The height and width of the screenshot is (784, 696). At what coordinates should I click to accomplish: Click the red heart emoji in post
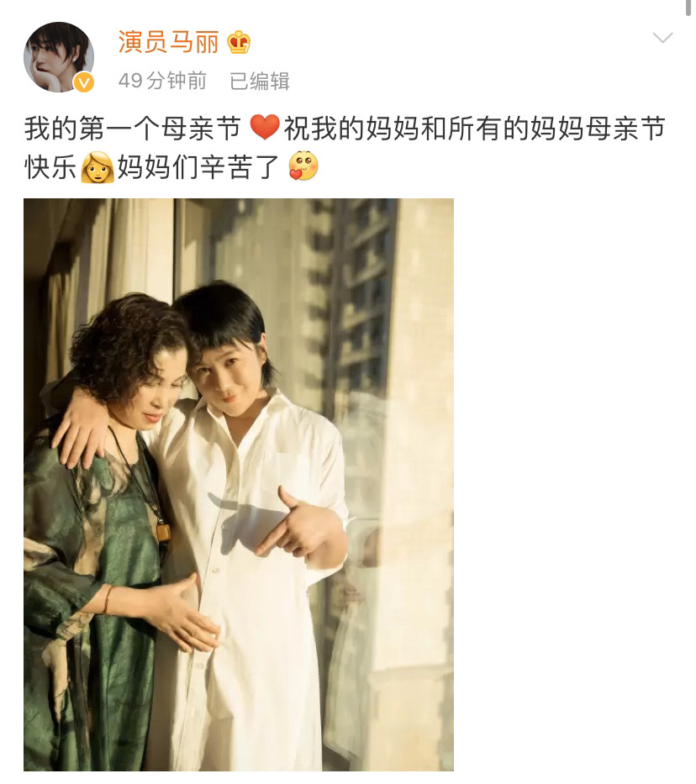(x=265, y=128)
